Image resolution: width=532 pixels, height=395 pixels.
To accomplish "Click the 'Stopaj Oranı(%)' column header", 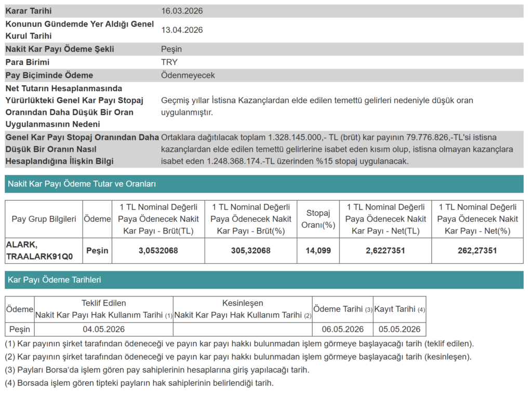I will pos(318,219).
